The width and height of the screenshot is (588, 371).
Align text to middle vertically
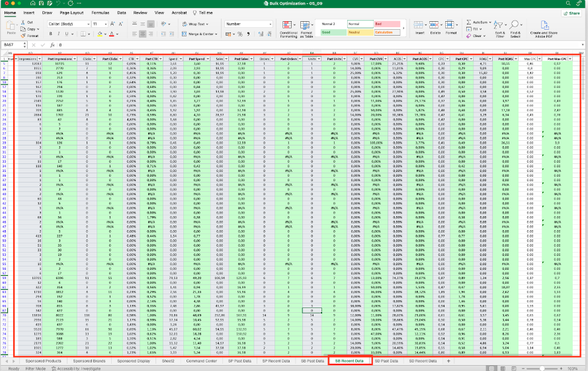(142, 24)
